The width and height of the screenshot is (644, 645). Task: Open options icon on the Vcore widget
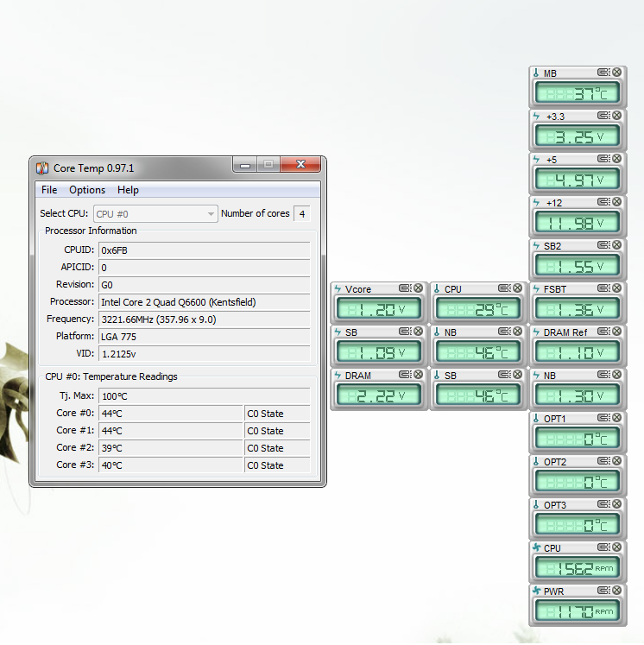pos(405,288)
